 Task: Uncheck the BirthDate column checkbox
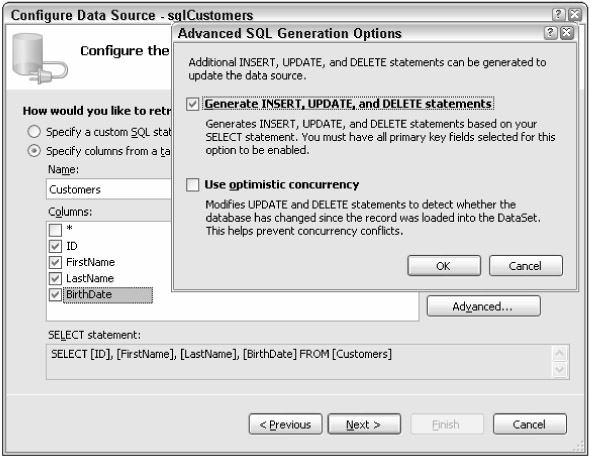pyautogui.click(x=55, y=294)
